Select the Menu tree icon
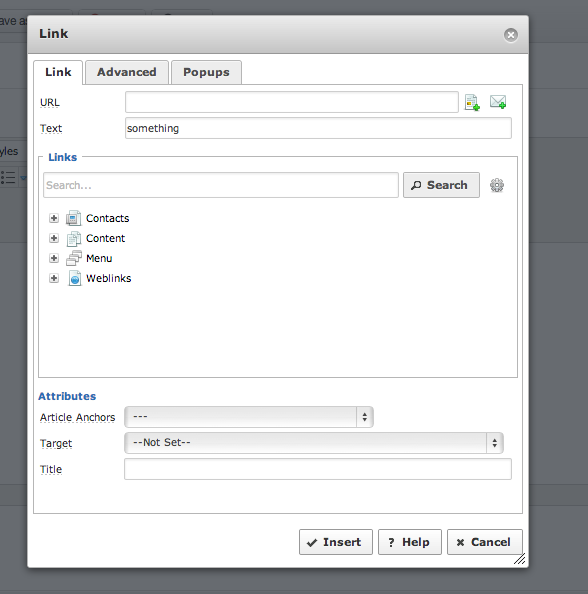The image size is (588, 594). tap(74, 258)
